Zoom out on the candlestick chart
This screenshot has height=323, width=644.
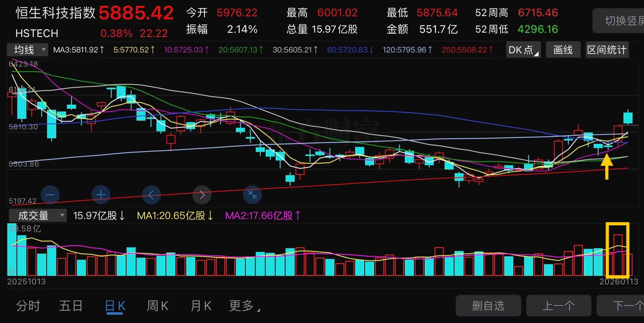tap(50, 195)
